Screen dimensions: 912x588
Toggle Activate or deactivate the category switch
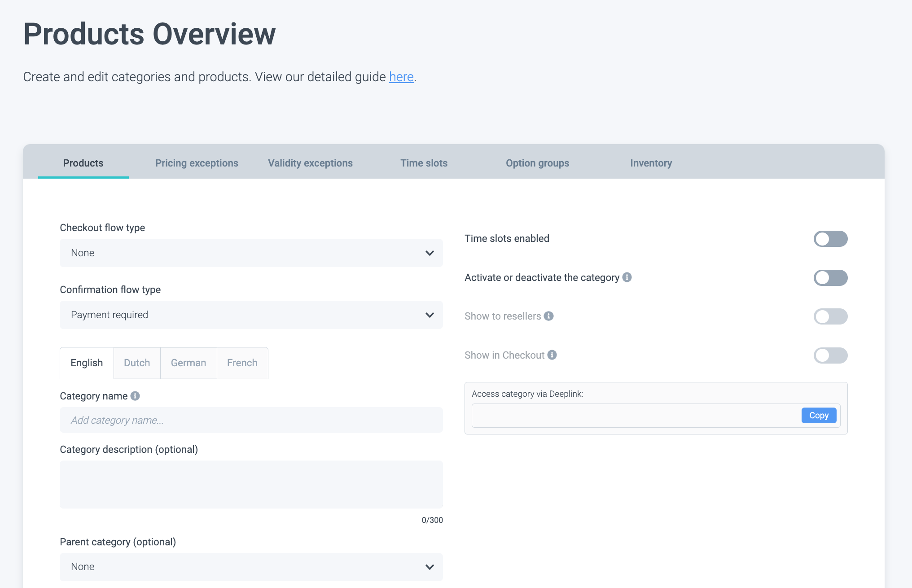[830, 278]
